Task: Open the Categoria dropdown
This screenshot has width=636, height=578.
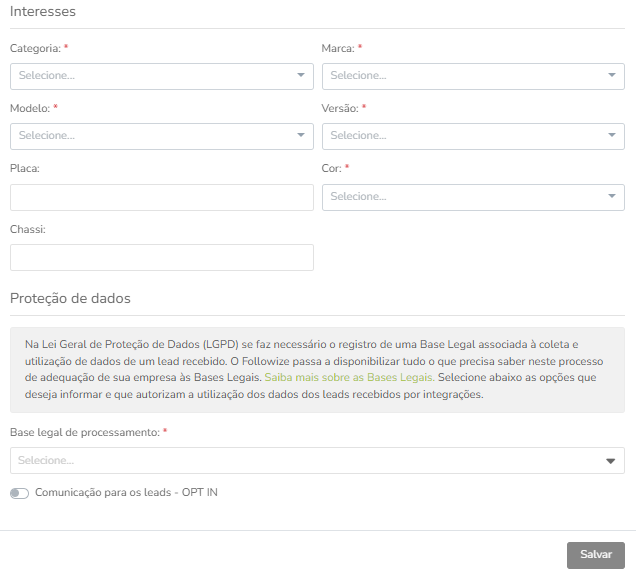Action: (x=161, y=76)
